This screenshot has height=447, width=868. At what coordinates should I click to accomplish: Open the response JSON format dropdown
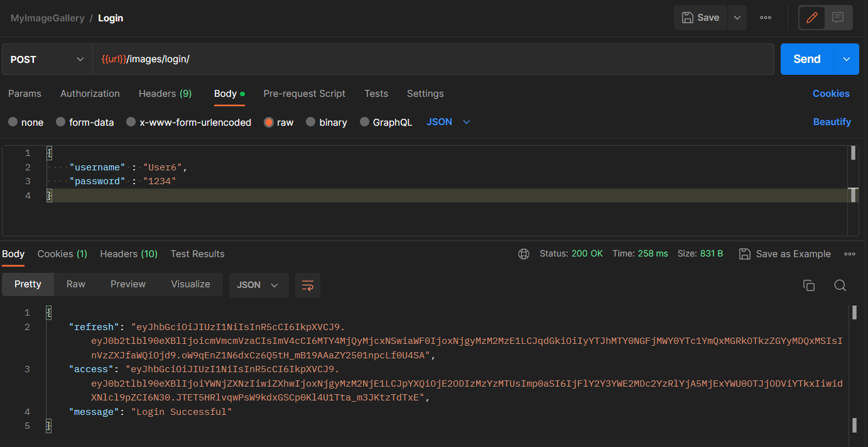tap(259, 285)
